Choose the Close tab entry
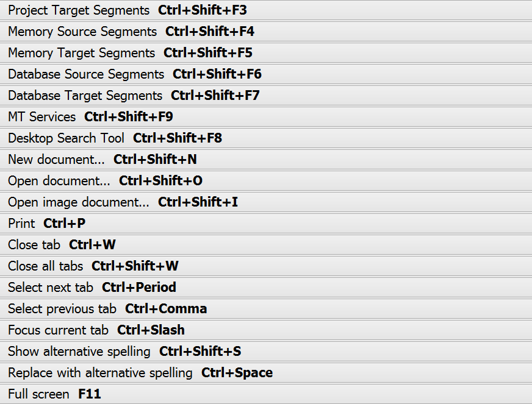 point(34,245)
